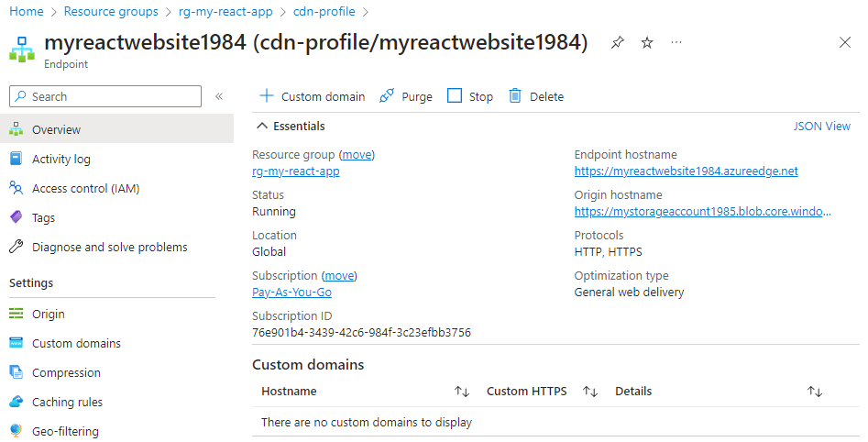Click the plus icon for Custom domain
This screenshot has width=868, height=442.
click(267, 95)
